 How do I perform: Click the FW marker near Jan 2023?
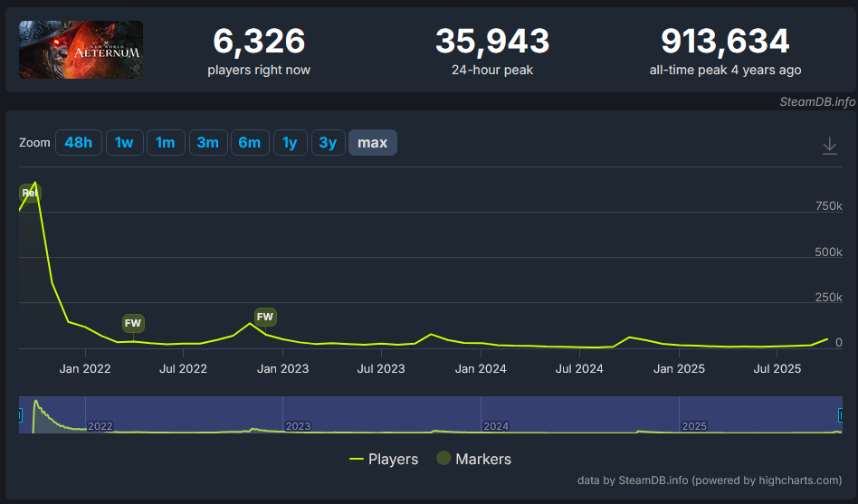click(265, 317)
